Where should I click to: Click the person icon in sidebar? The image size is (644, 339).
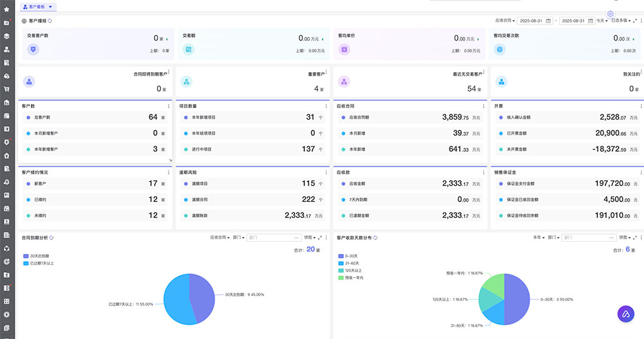point(6,50)
